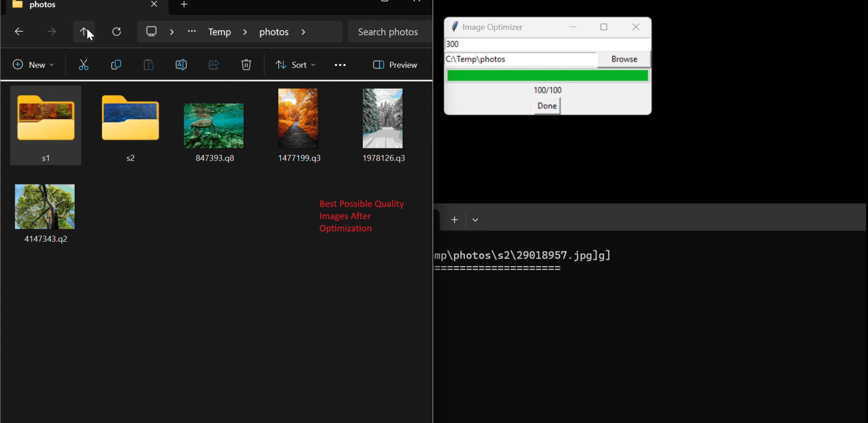Click the photos tab title
The width and height of the screenshot is (868, 423).
[x=42, y=5]
